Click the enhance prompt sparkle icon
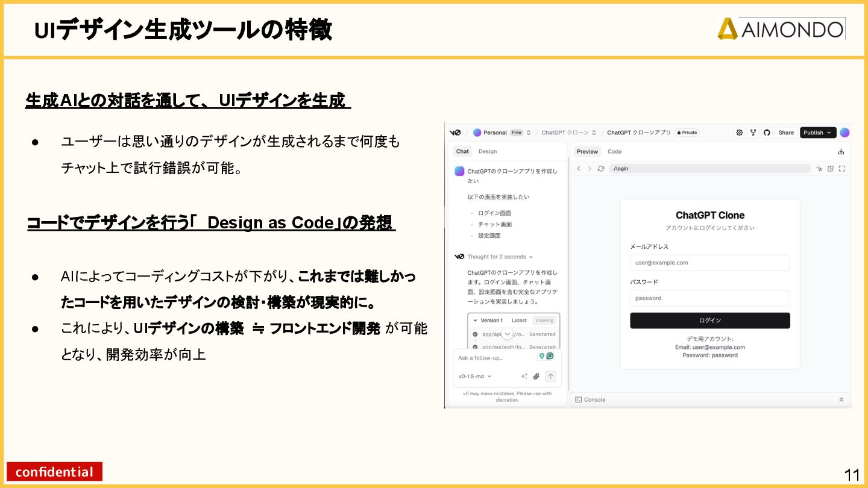 524,376
